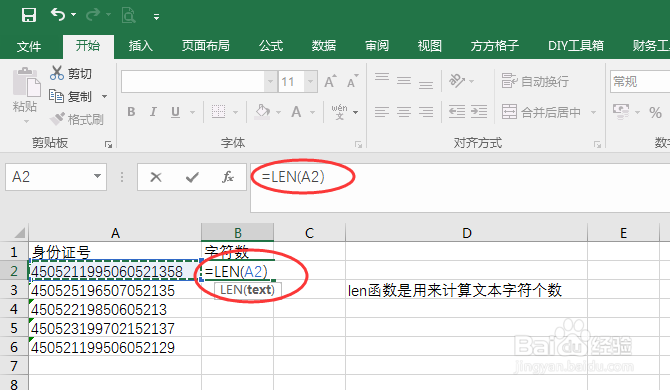Open the DIY工具箱 tab

[x=576, y=45]
